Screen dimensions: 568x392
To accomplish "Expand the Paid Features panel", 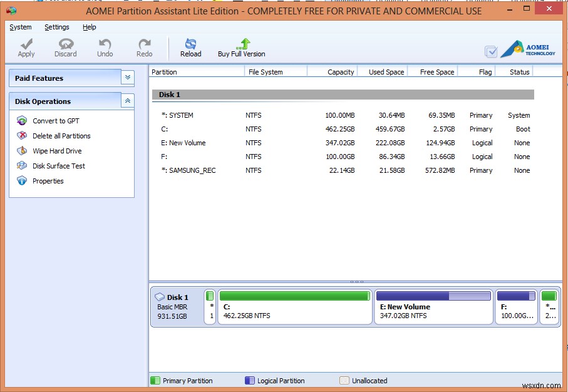I will click(x=128, y=78).
